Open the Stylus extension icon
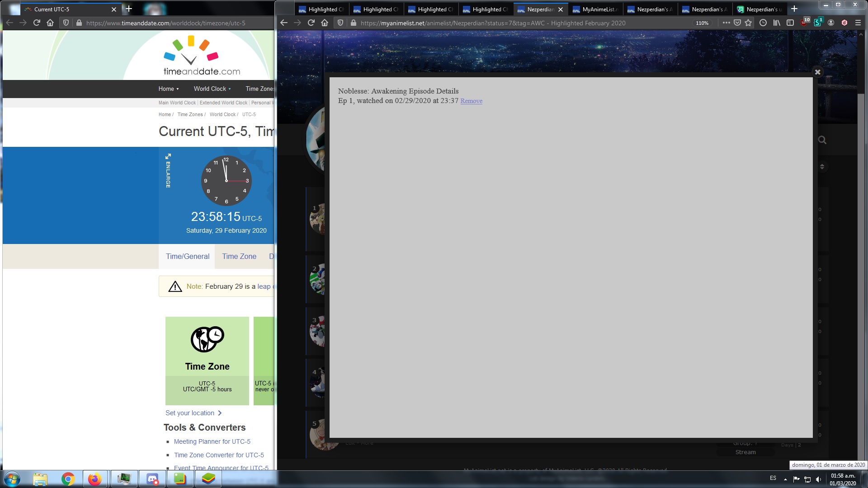The height and width of the screenshot is (488, 868). coord(818,23)
